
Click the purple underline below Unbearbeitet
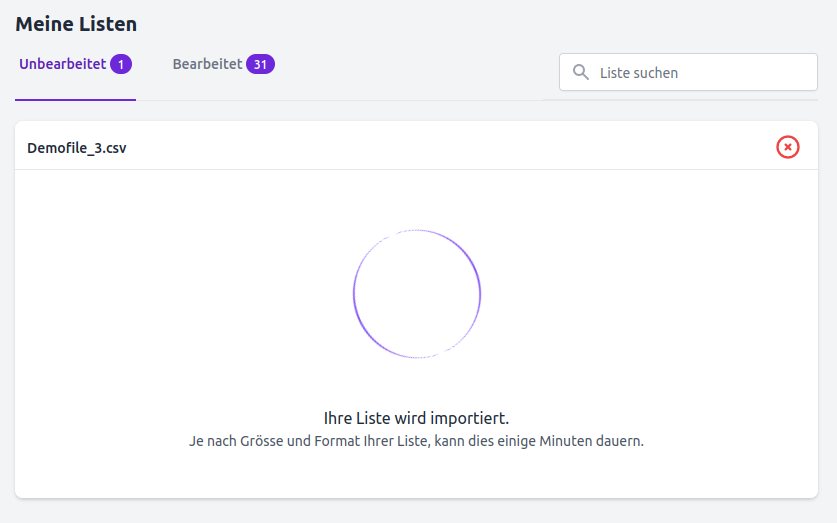pyautogui.click(x=75, y=99)
